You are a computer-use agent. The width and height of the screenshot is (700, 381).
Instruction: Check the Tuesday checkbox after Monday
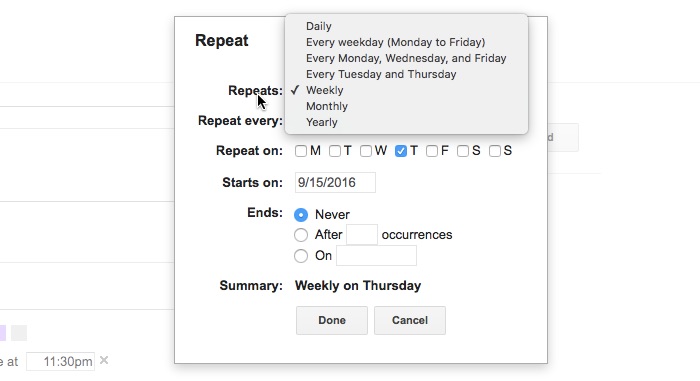pyautogui.click(x=335, y=151)
